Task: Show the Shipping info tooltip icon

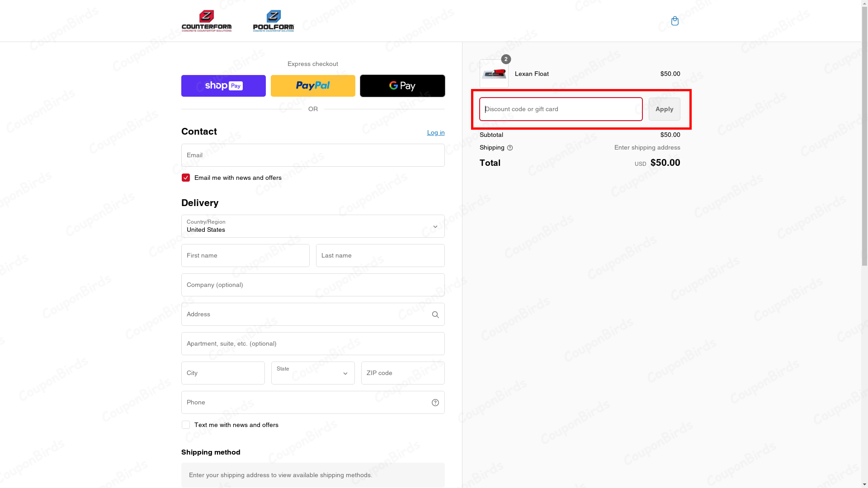Action: click(x=510, y=148)
